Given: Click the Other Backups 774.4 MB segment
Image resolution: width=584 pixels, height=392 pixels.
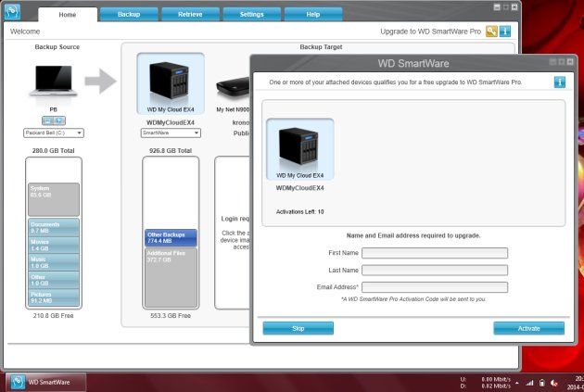Looking at the screenshot, I should click(x=171, y=238).
